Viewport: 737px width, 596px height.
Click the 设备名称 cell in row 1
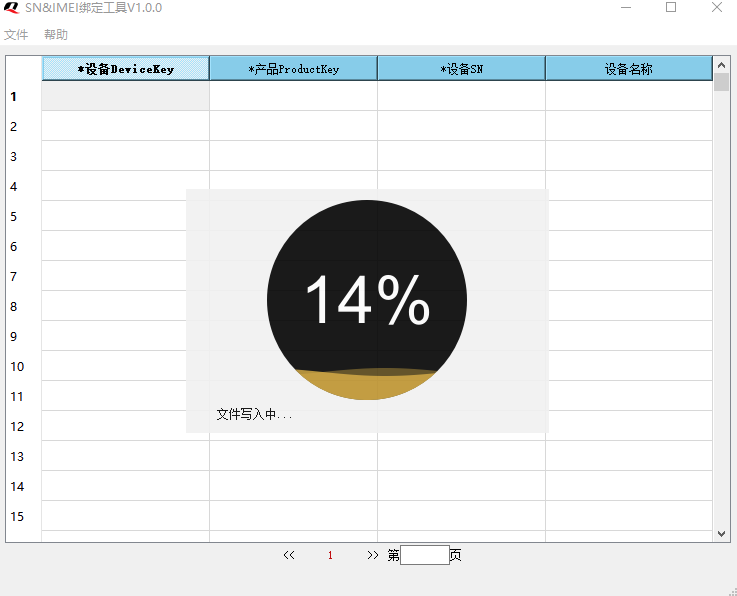pos(629,96)
